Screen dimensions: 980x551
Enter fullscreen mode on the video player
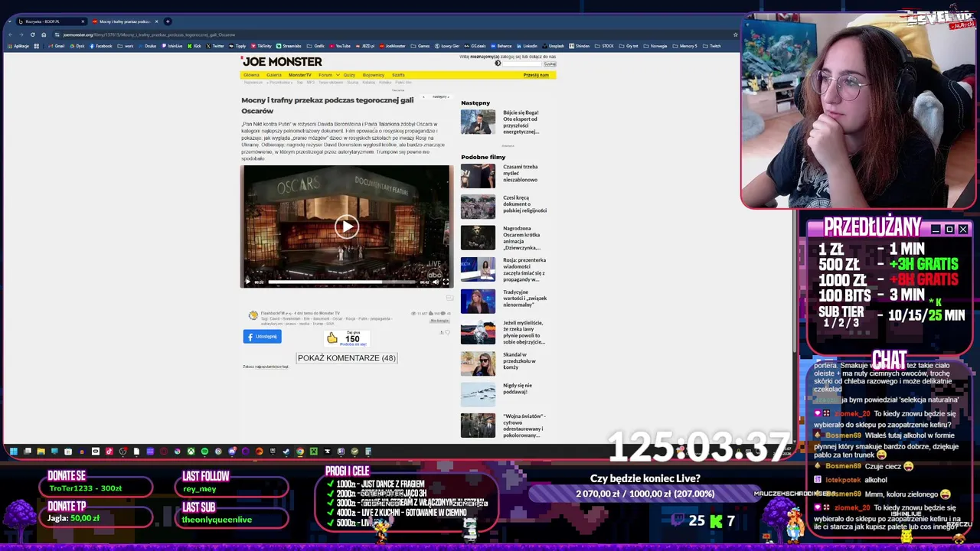coord(446,282)
